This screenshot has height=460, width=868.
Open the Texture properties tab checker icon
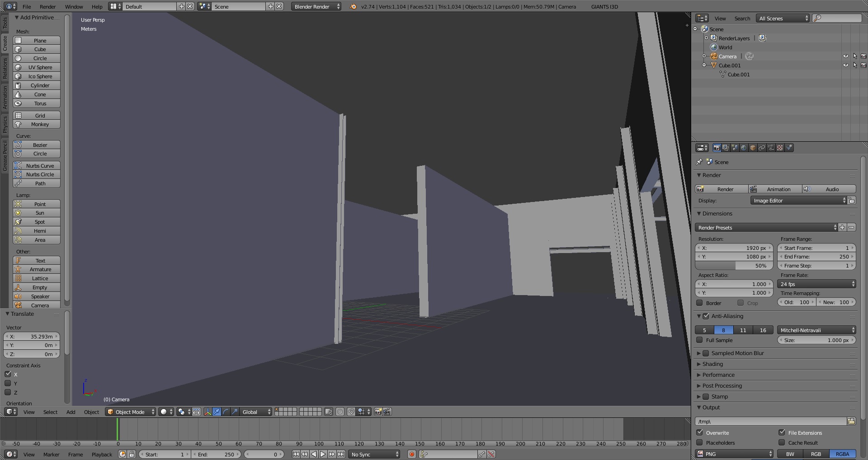(x=780, y=148)
